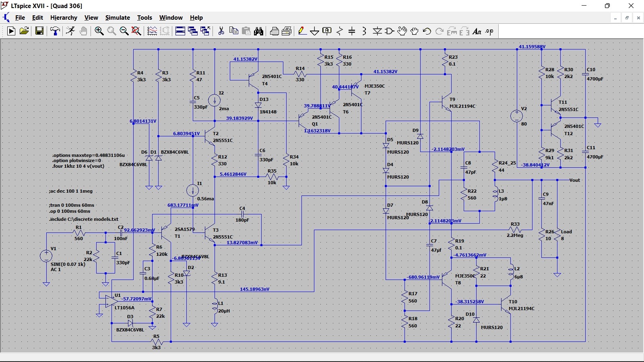This screenshot has width=644, height=362.
Task: Open the File menu
Action: (x=20, y=18)
